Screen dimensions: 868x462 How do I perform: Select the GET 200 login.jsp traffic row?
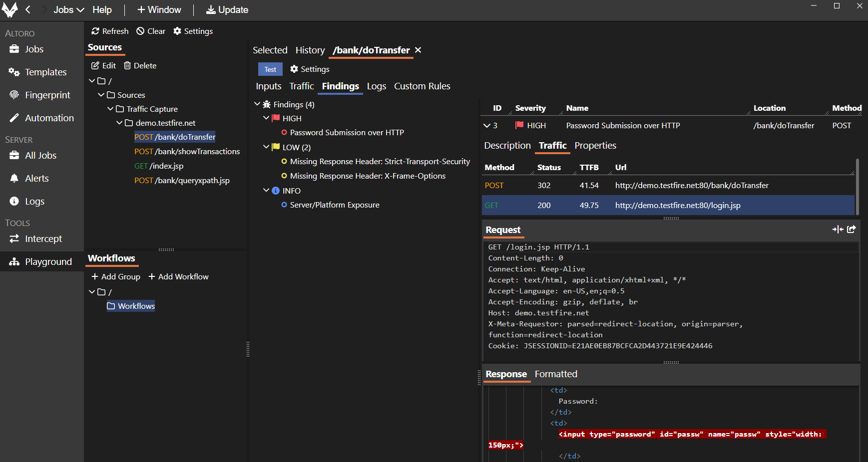668,205
